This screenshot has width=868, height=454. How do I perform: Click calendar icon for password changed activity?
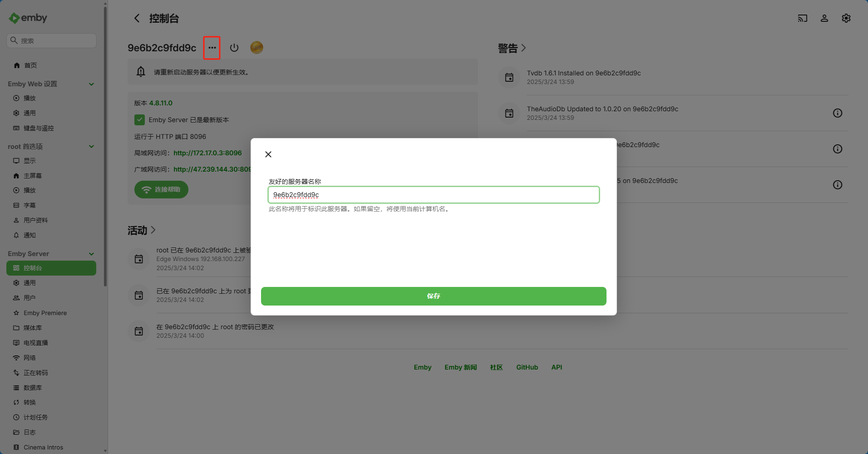point(139,331)
